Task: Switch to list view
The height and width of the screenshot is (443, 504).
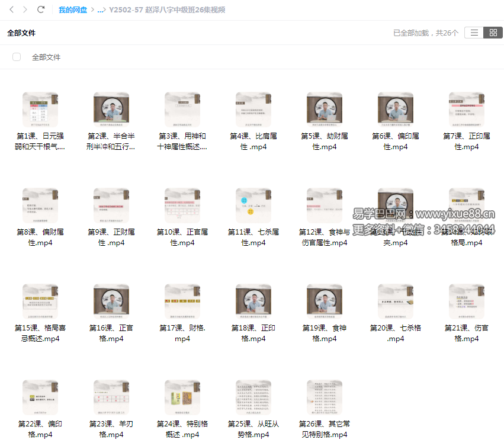Action: coord(474,33)
